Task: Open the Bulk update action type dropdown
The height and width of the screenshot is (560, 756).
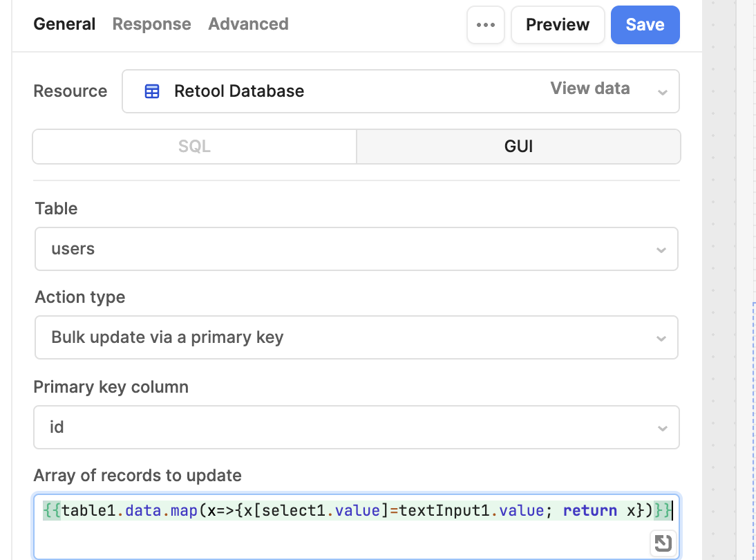Action: (x=346, y=337)
